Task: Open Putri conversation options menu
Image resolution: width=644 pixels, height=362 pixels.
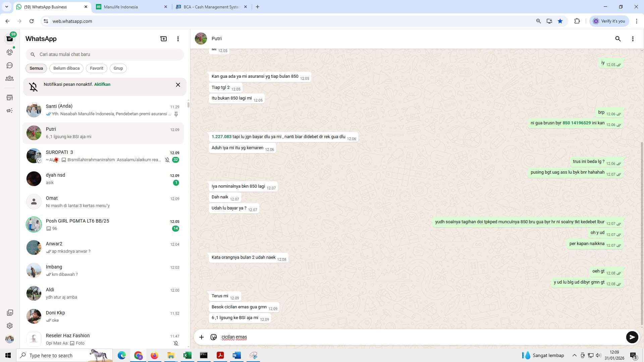Action: pos(633,39)
